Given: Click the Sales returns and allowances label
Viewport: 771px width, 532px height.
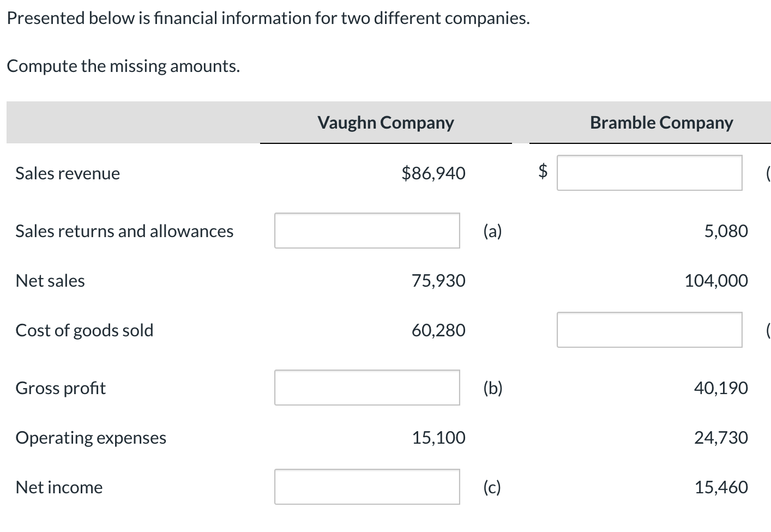Looking at the screenshot, I should (124, 231).
